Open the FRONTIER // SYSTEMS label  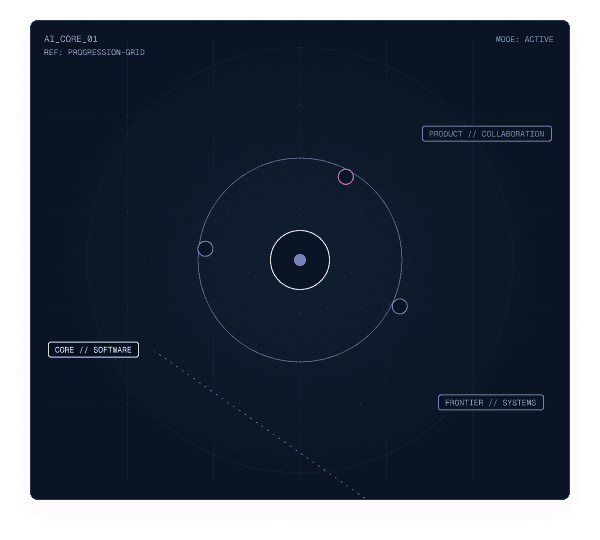click(x=491, y=402)
